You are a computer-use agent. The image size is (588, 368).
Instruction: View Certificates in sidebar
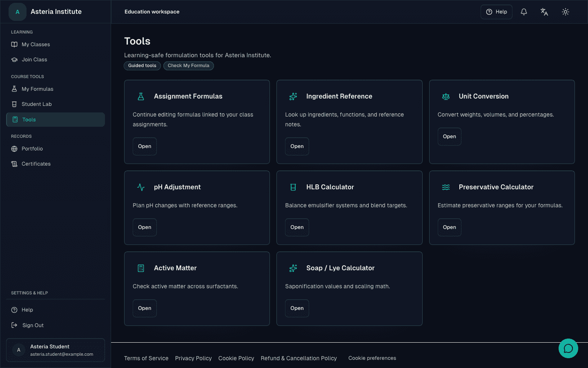point(56,164)
